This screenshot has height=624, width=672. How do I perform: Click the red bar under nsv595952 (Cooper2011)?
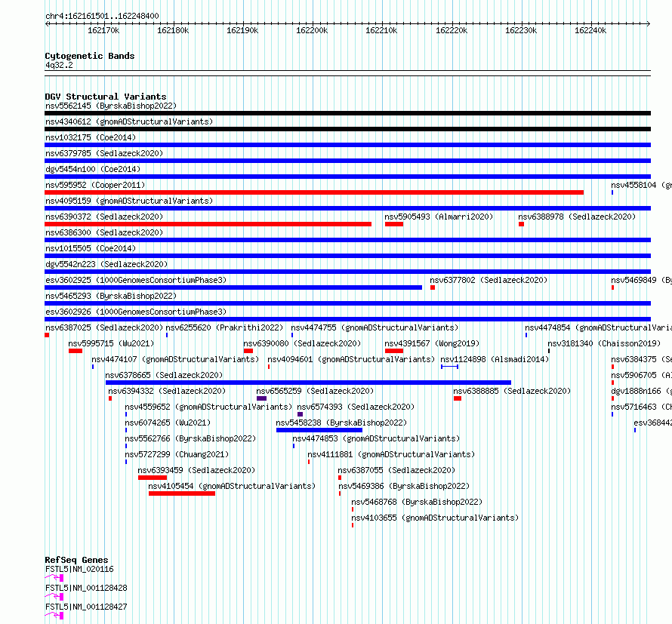coord(314,192)
